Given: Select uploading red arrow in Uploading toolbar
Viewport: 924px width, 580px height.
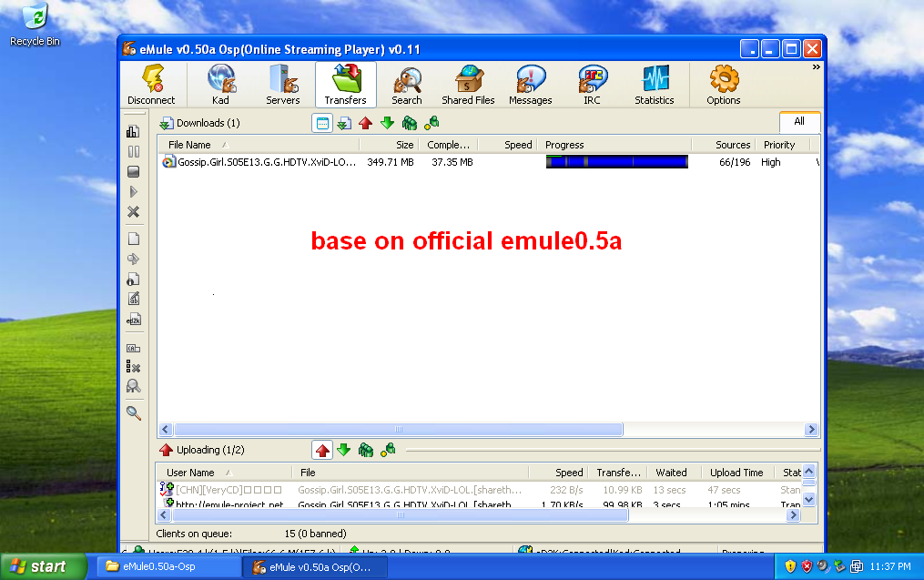Looking at the screenshot, I should [x=322, y=451].
